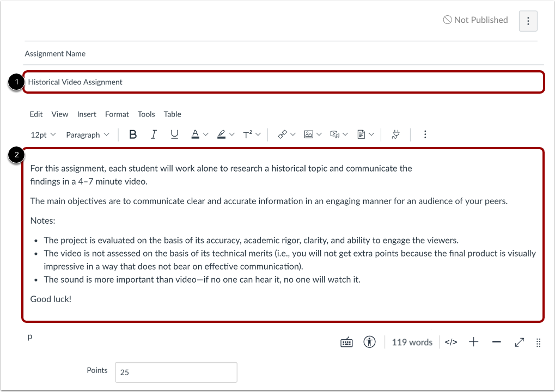Expand the text color dropdown arrow
Screen dimensions: 555x392
pos(205,134)
